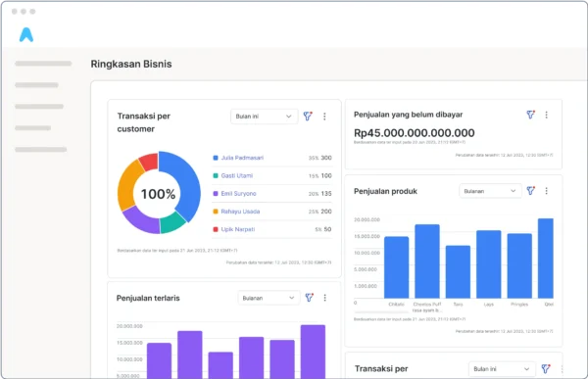Click filter icon on Penjualan yang belum dibayar
The width and height of the screenshot is (588, 379).
[530, 115]
